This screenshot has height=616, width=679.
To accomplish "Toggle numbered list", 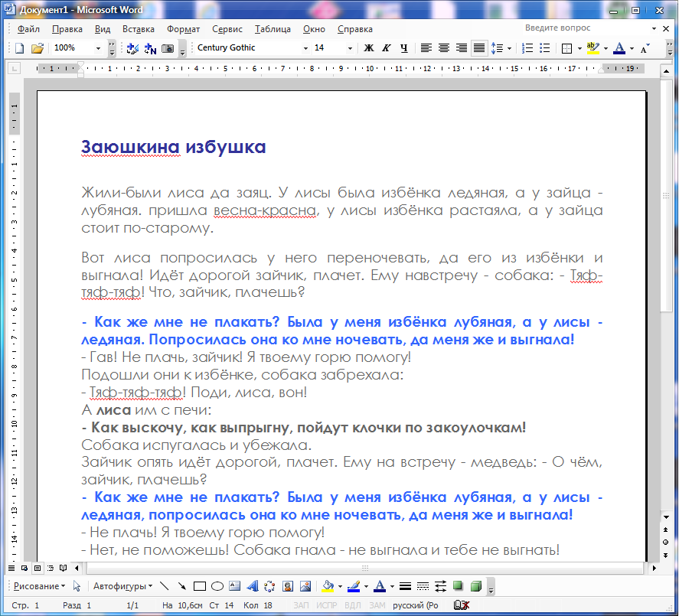I will 527,48.
